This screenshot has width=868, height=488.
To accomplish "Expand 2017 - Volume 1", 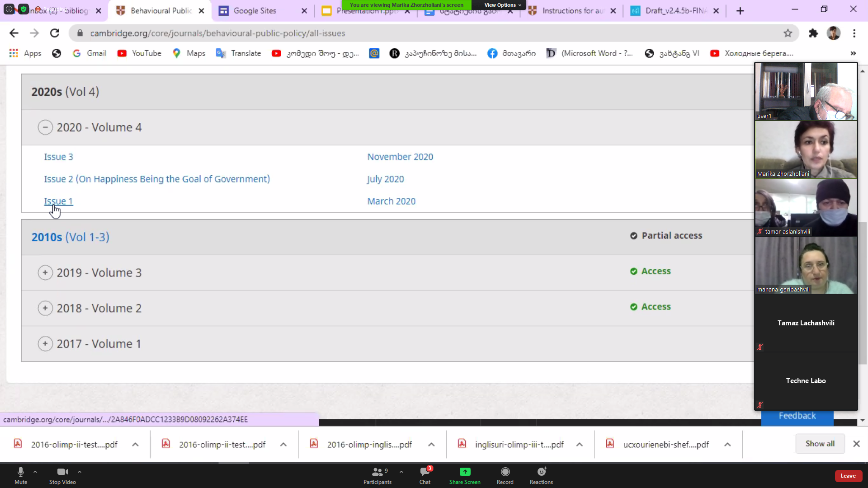I will pyautogui.click(x=45, y=344).
